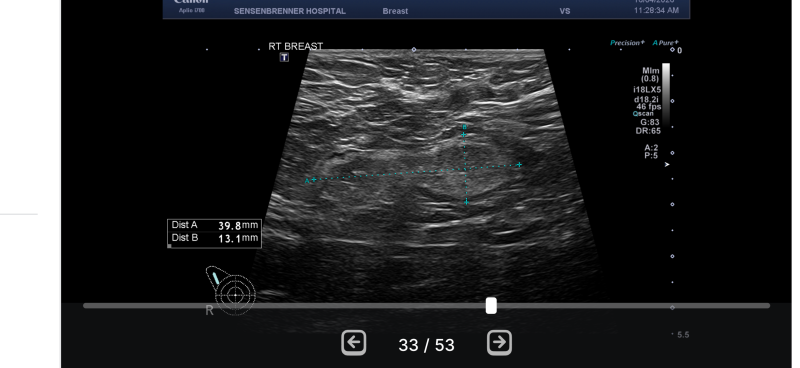The height and width of the screenshot is (368, 800).
Task: Click the G:83 gain value
Action: click(650, 122)
